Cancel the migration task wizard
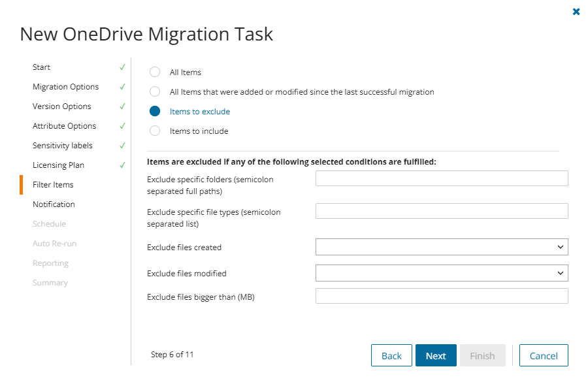Viewport: 588px width, 386px height. (x=544, y=355)
